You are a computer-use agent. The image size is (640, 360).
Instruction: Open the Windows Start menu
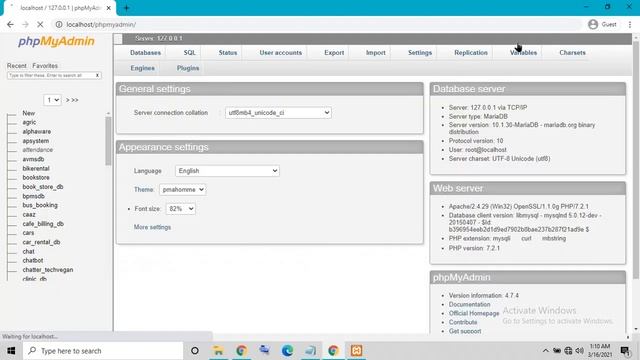point(11,351)
